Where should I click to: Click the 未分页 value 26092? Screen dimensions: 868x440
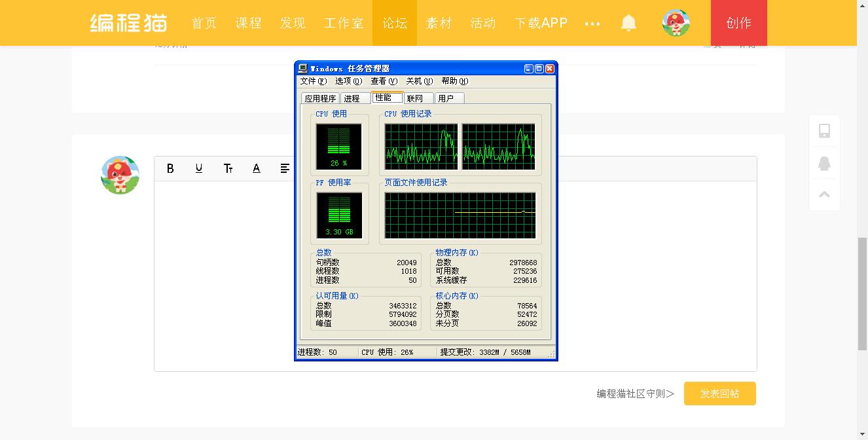pos(527,323)
